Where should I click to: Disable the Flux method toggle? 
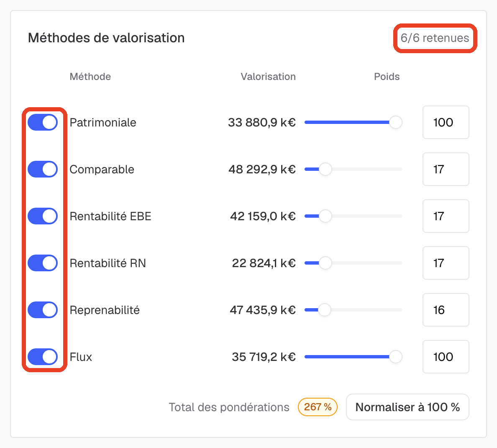tap(43, 357)
